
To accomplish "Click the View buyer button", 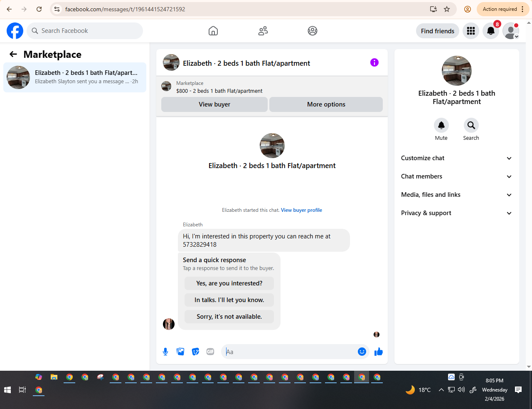I will click(214, 104).
